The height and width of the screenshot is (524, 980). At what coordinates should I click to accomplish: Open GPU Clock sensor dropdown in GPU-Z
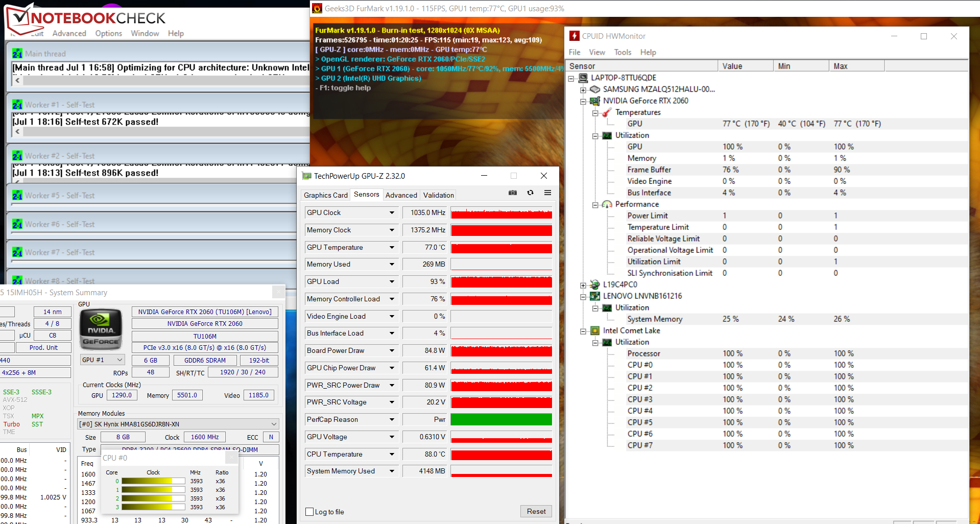coord(392,212)
